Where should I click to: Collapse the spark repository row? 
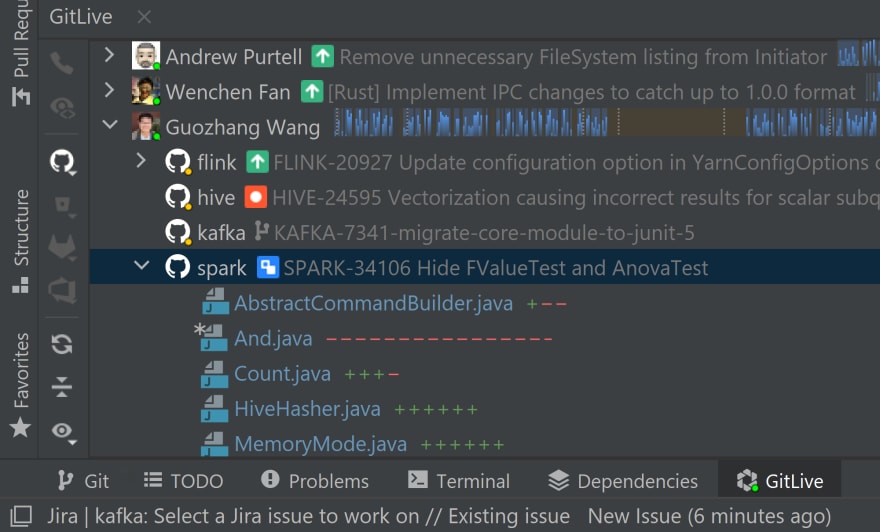[141, 265]
